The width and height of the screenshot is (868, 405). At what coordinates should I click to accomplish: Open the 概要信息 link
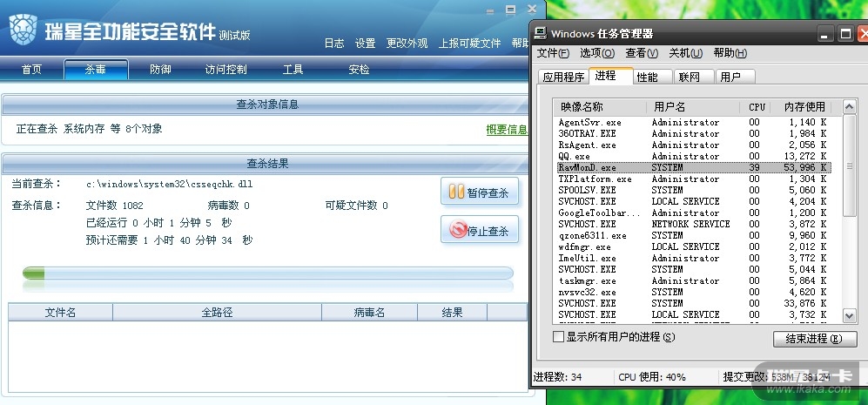tap(507, 130)
